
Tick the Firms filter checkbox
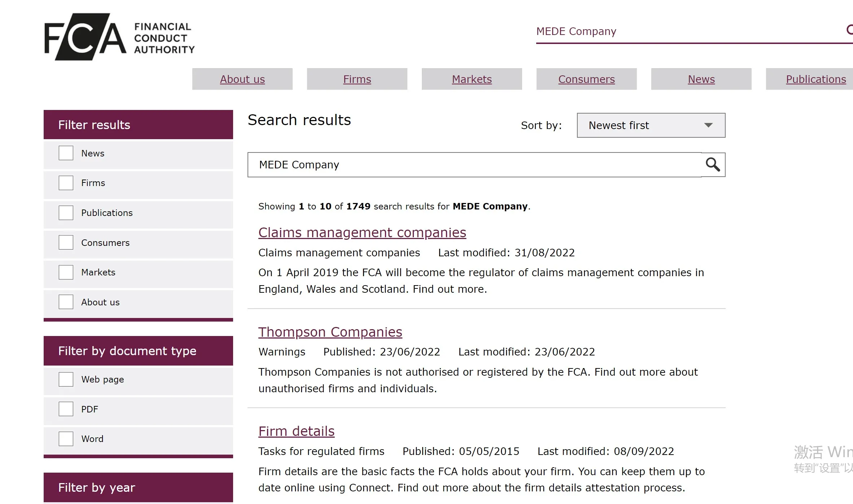click(x=66, y=183)
